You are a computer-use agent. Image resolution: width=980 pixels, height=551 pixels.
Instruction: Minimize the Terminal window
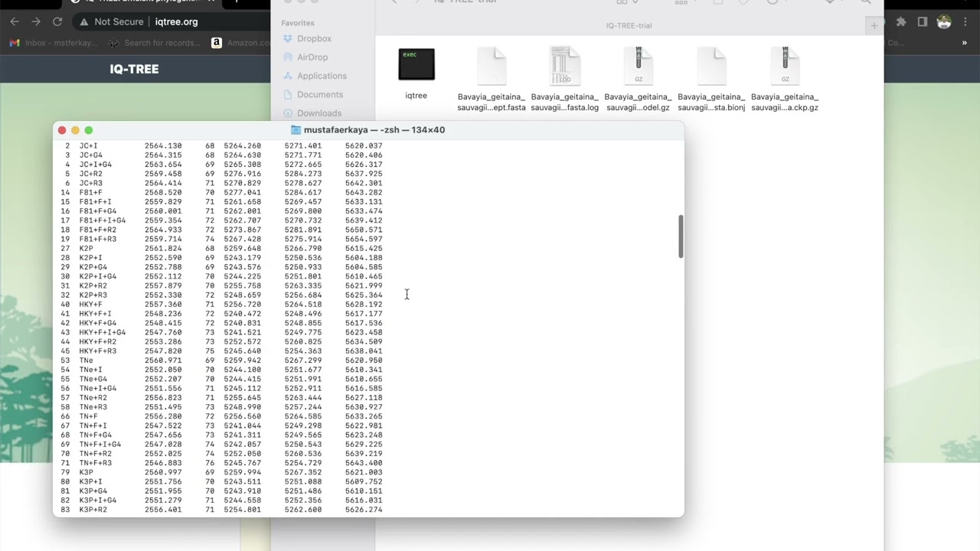click(x=75, y=130)
